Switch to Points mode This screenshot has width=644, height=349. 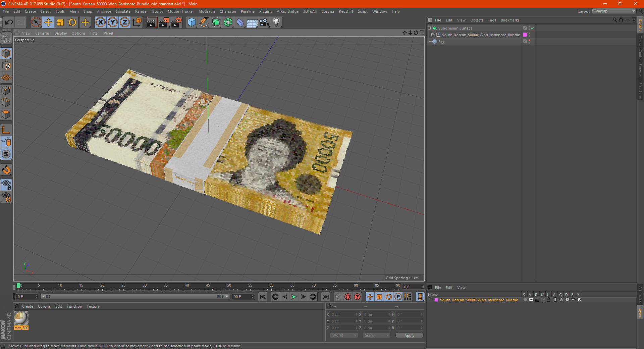(x=6, y=90)
